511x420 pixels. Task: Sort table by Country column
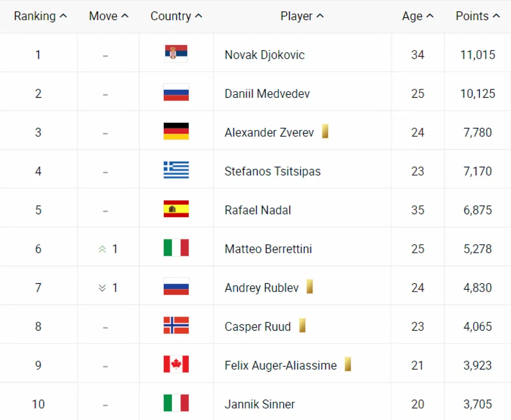coord(176,16)
